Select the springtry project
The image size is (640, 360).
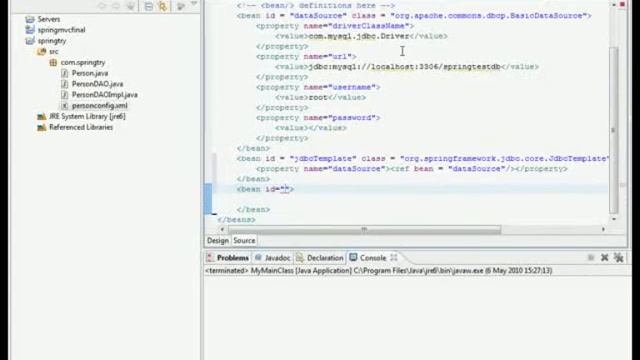pyautogui.click(x=52, y=41)
